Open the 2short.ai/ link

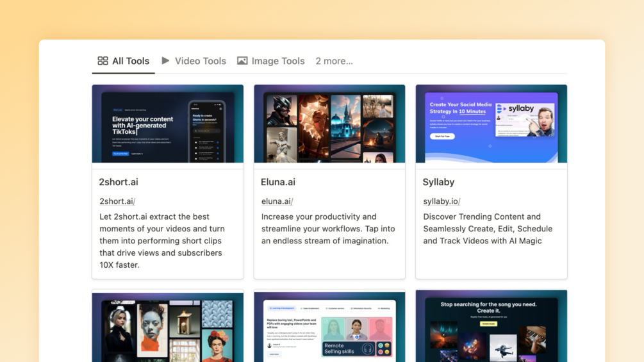[117, 201]
